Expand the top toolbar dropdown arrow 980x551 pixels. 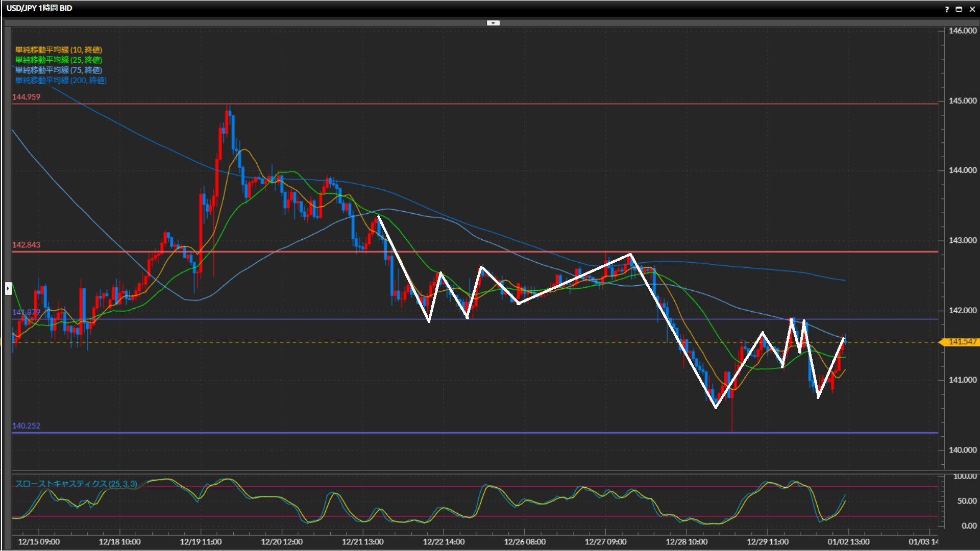tap(493, 23)
